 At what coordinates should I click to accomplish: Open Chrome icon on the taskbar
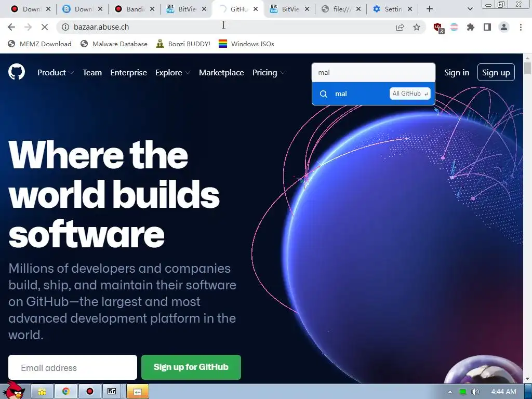point(66,392)
